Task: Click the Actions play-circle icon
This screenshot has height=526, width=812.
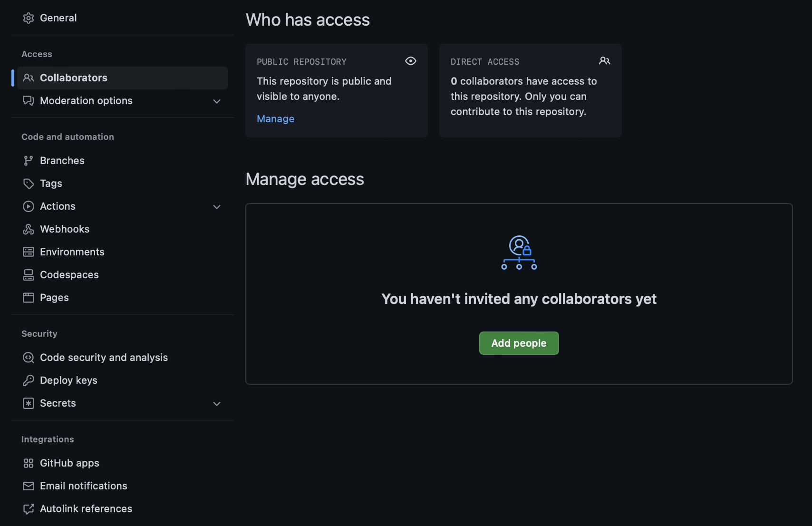Action: (x=29, y=206)
